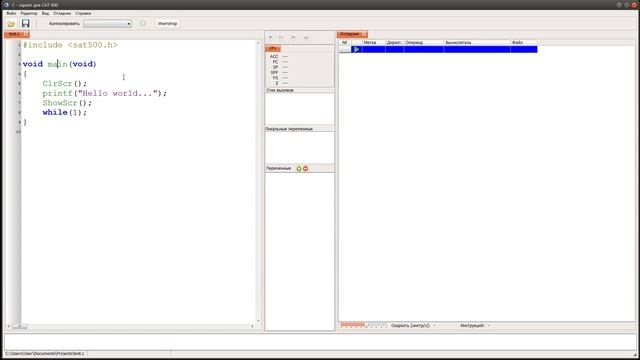Image resolution: width=640 pixels, height=360 pixels.
Task: Click the editor horizontal scrollbar
Action: click(x=131, y=327)
